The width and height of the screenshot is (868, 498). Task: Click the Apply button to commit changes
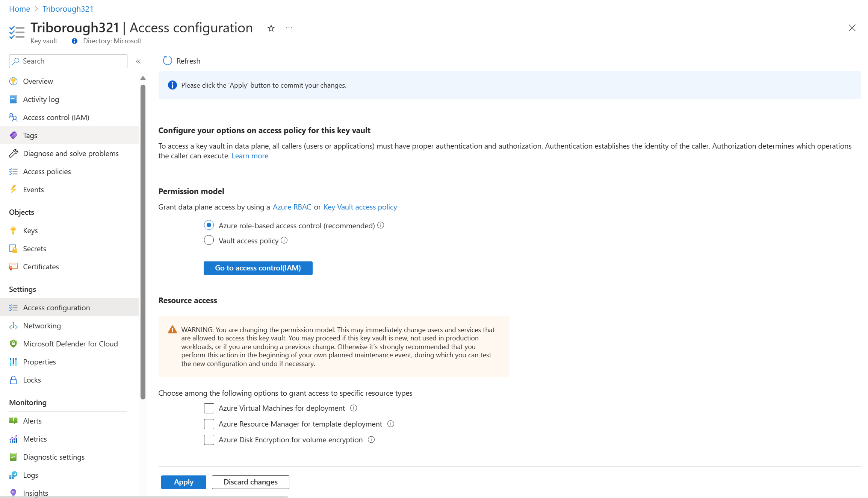pyautogui.click(x=183, y=482)
